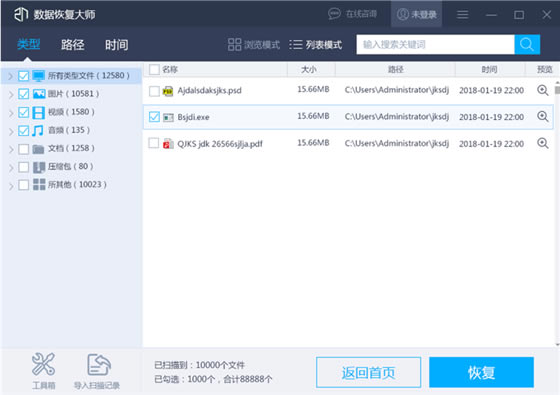This screenshot has height=395, width=560.
Task: Preview Bsjdi.exe using the magnifier icon
Action: [542, 116]
